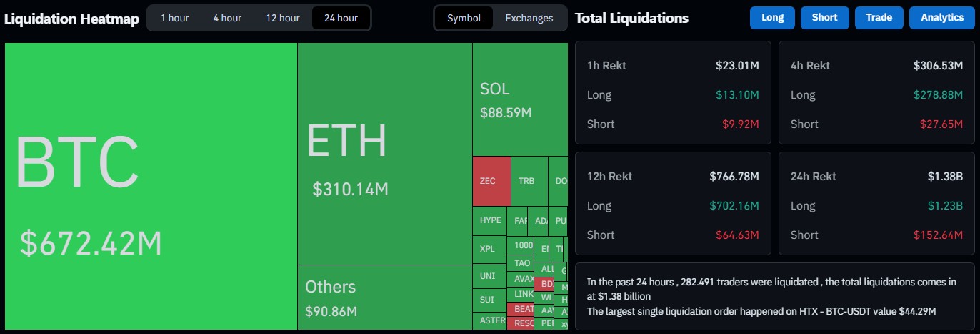Image resolution: width=980 pixels, height=334 pixels.
Task: Open the Analytics button
Action: (941, 18)
